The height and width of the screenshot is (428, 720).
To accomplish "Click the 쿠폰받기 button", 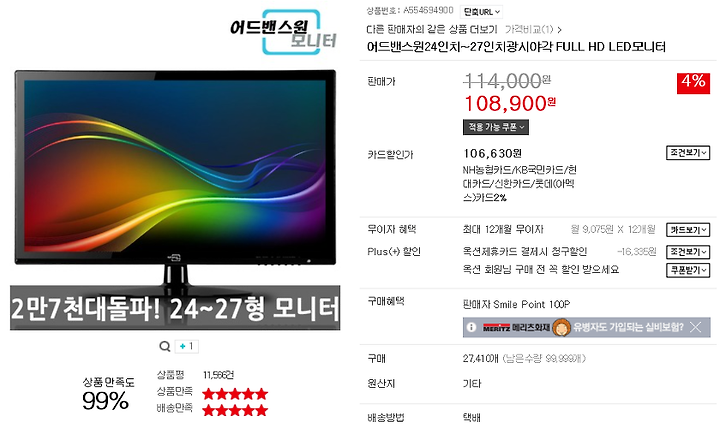I will tap(688, 270).
